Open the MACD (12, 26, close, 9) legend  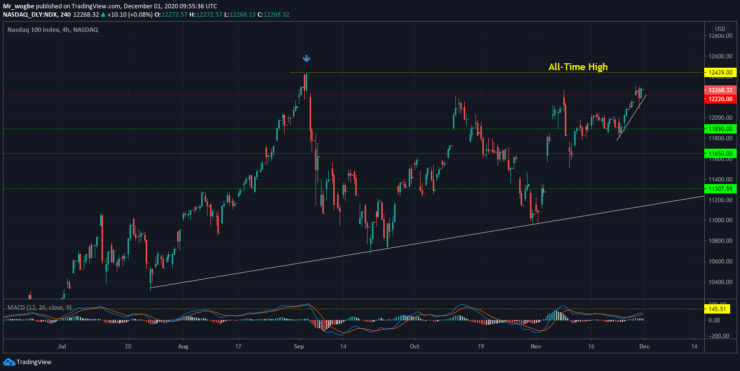[40, 308]
